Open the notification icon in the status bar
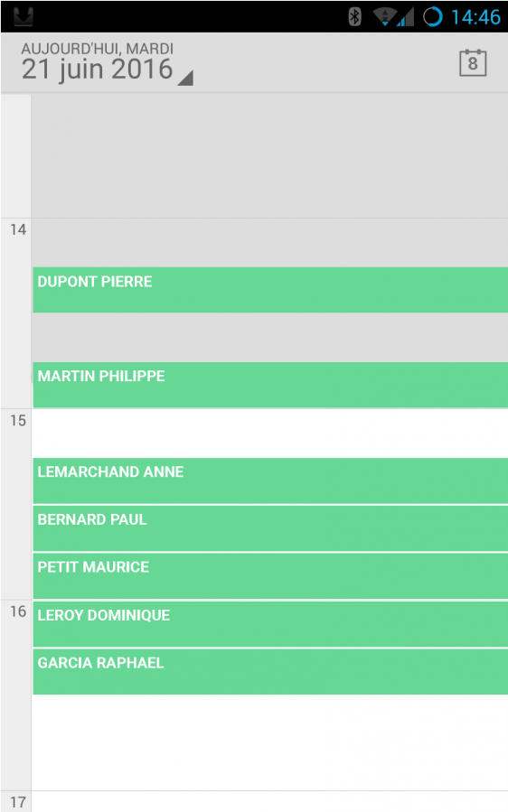This screenshot has width=508, height=812. click(x=24, y=16)
